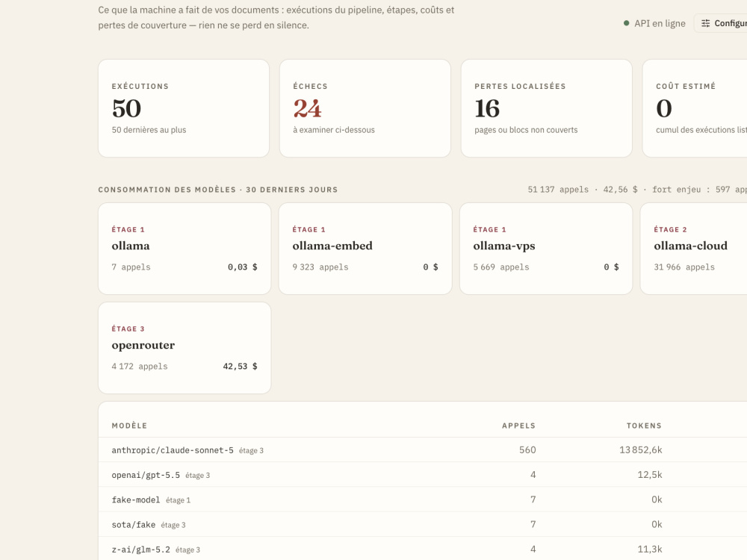Screen dimensions: 747x560
Task: Click the API en ligne status label
Action: point(660,23)
